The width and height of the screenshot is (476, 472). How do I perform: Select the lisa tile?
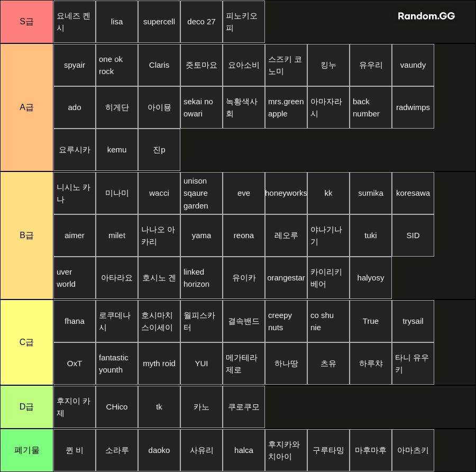click(117, 22)
